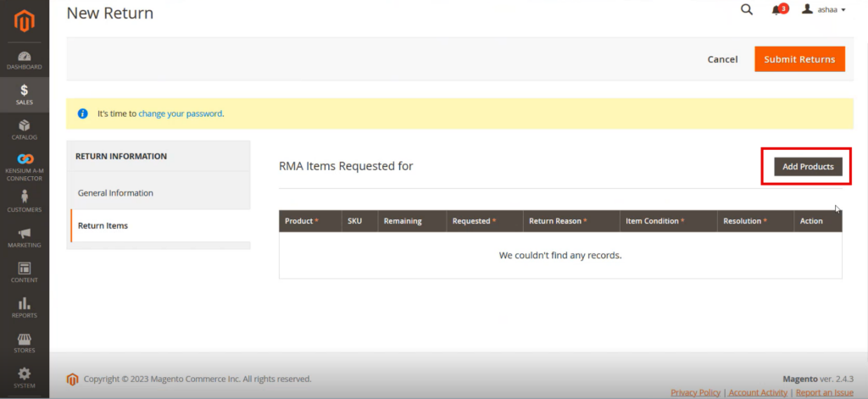Click the Product column header
This screenshot has height=399, width=868.
pos(310,221)
